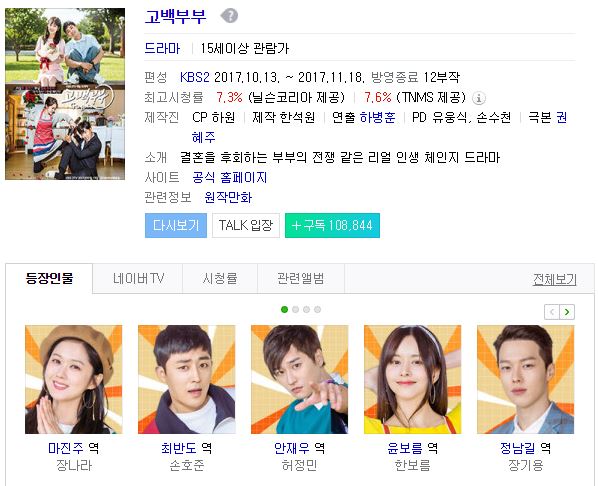Viewport: 598px width, 486px height.
Task: Open the 원작만화 link
Action: click(x=228, y=197)
